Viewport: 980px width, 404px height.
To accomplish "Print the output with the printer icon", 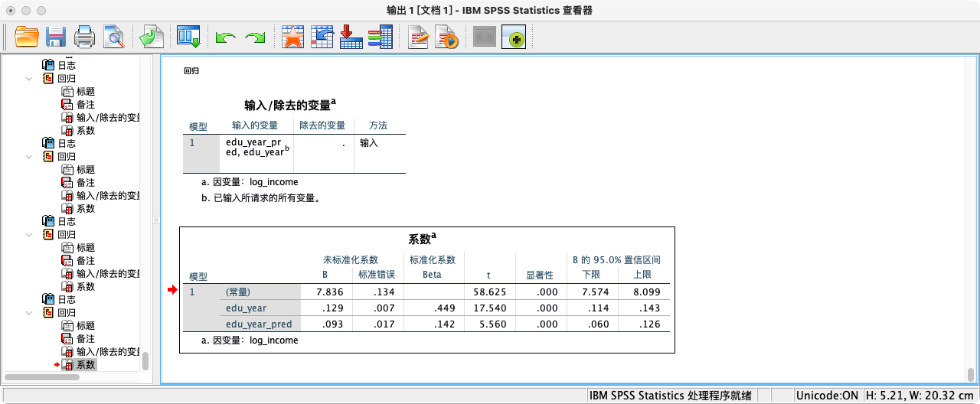I will coord(84,37).
